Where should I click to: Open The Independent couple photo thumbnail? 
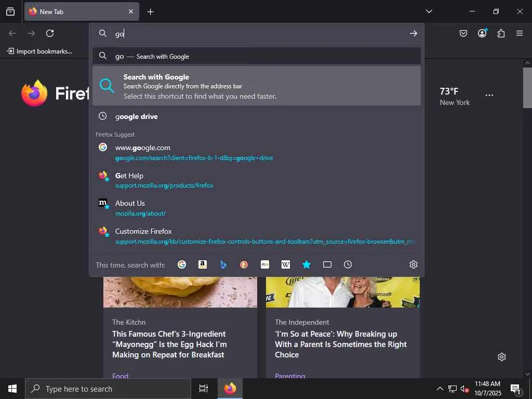[343, 292]
